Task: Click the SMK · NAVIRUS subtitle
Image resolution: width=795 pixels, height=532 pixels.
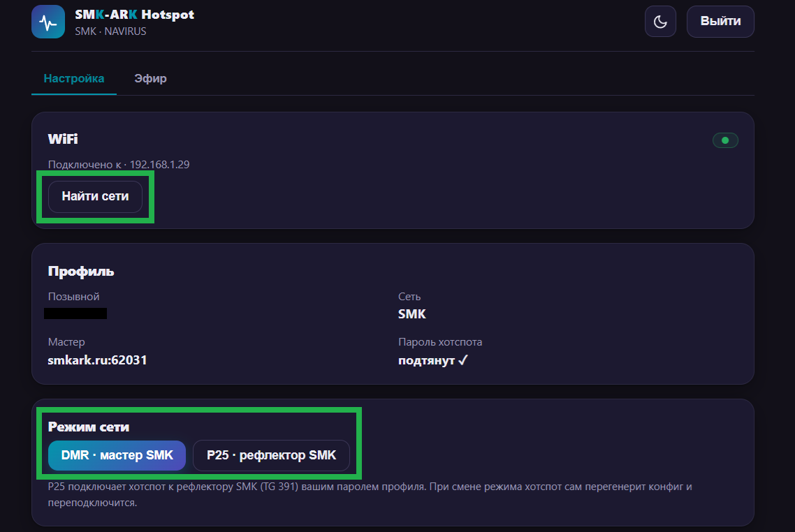Action: click(110, 31)
